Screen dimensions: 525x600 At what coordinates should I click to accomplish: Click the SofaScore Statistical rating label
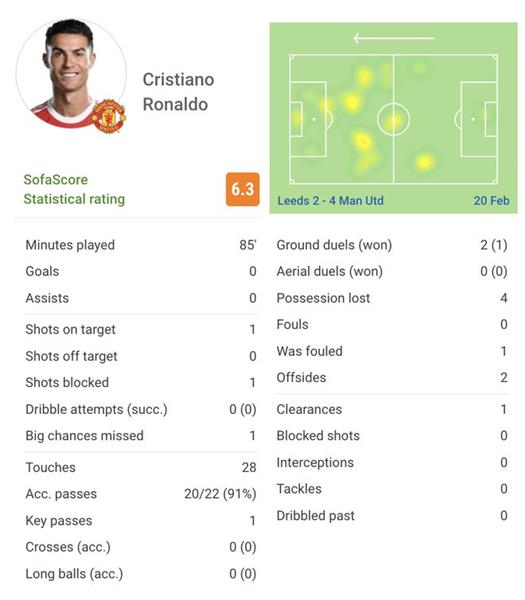pos(74,189)
